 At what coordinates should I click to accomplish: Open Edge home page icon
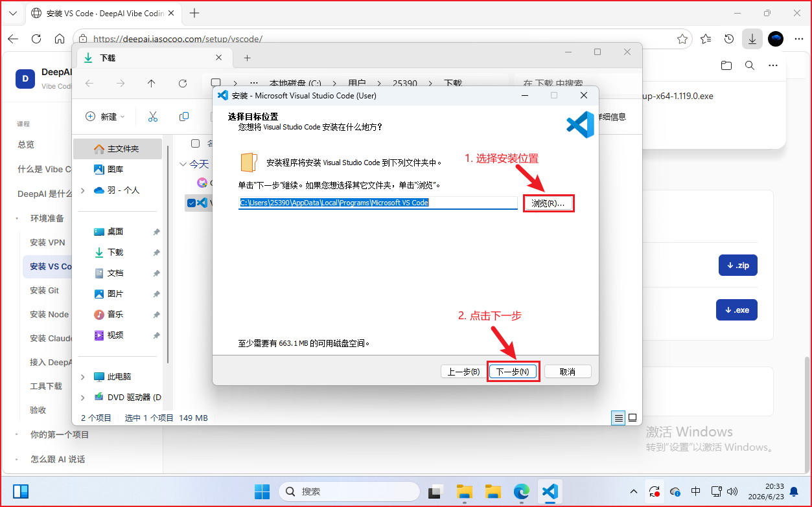[x=60, y=39]
